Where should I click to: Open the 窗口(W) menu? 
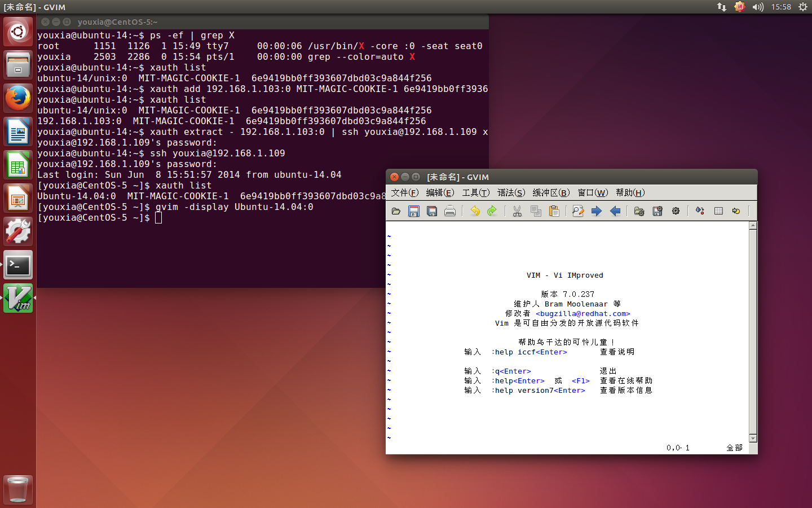coord(593,192)
